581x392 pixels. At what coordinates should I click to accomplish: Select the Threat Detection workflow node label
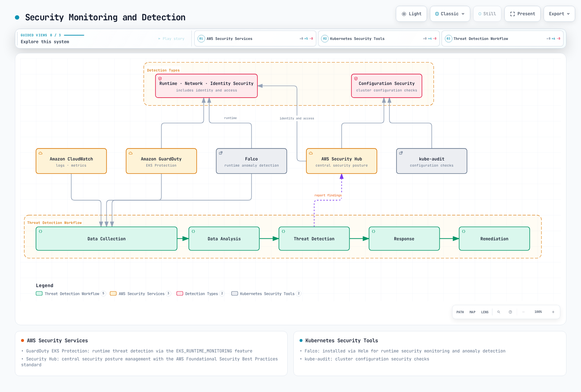point(314,239)
